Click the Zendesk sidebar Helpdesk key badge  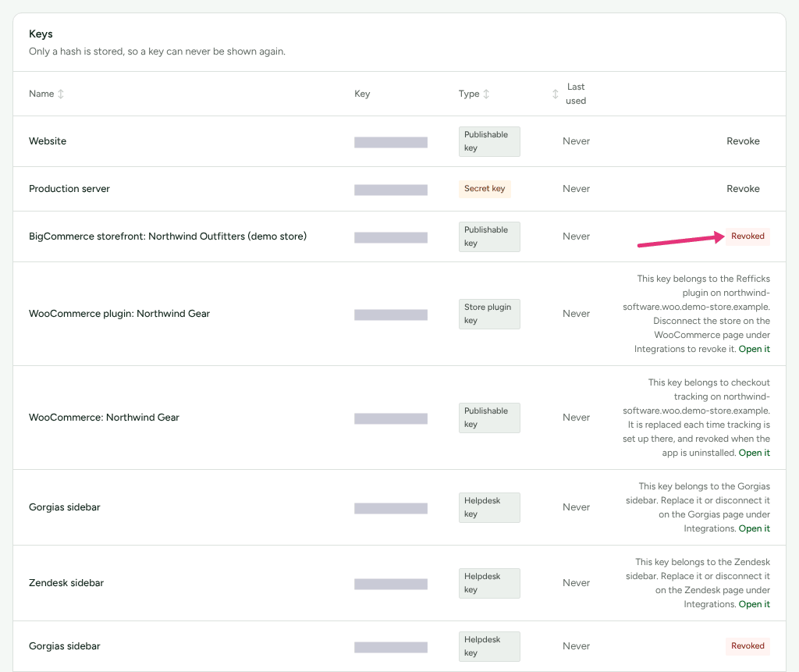click(489, 583)
